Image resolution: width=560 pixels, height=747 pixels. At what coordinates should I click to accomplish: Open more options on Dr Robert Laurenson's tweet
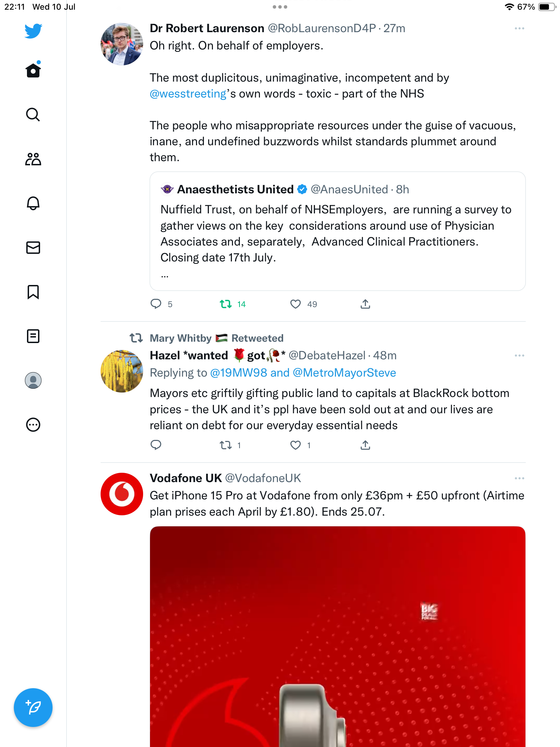pyautogui.click(x=519, y=28)
